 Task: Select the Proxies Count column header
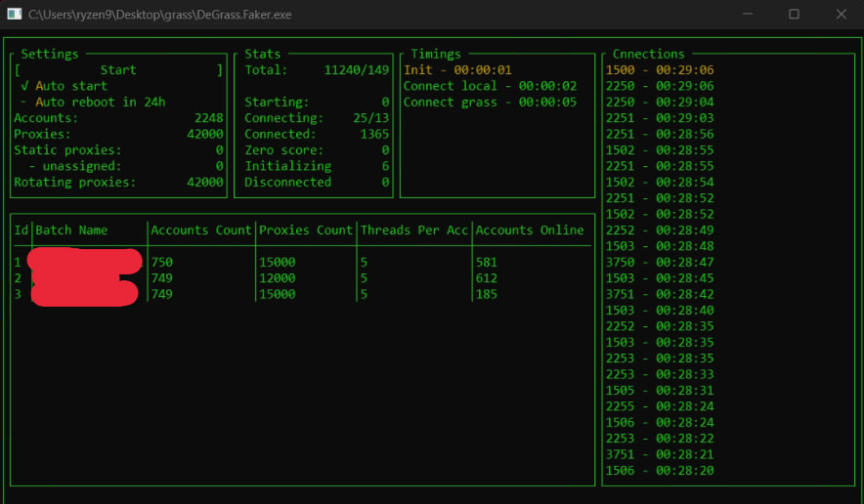(x=306, y=231)
